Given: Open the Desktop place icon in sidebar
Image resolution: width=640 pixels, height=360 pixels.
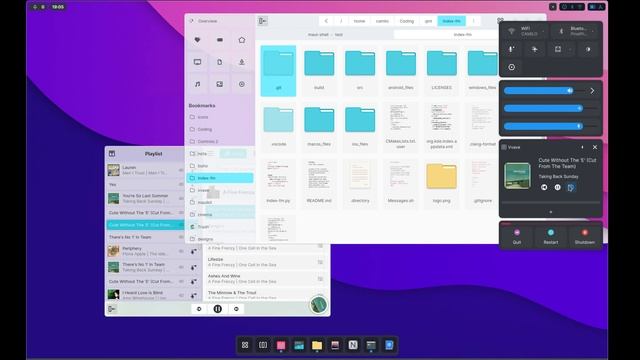Looking at the screenshot, I should 198,62.
